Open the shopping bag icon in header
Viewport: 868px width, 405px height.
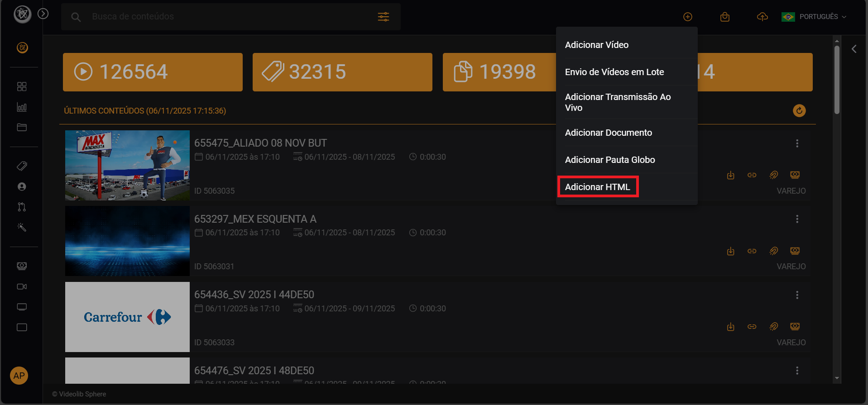[x=725, y=17]
